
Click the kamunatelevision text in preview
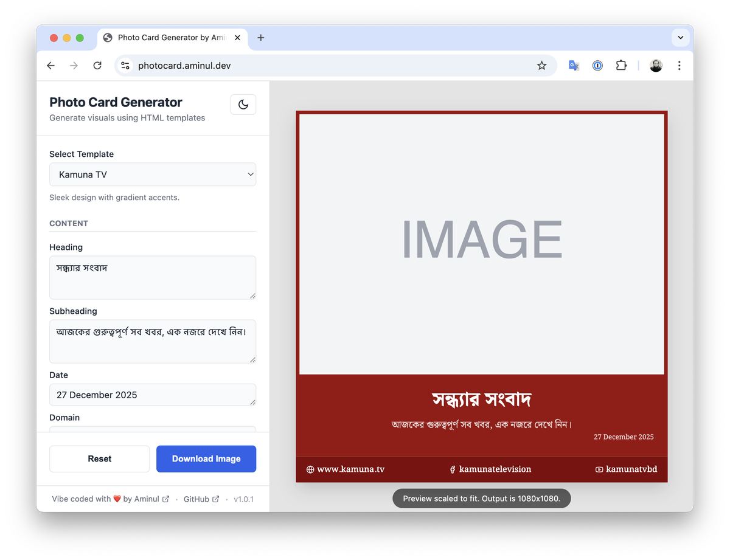495,469
